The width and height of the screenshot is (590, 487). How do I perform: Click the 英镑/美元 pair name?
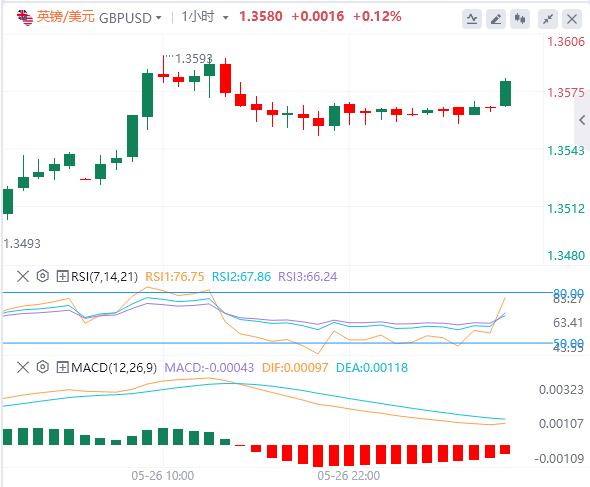[x=65, y=17]
